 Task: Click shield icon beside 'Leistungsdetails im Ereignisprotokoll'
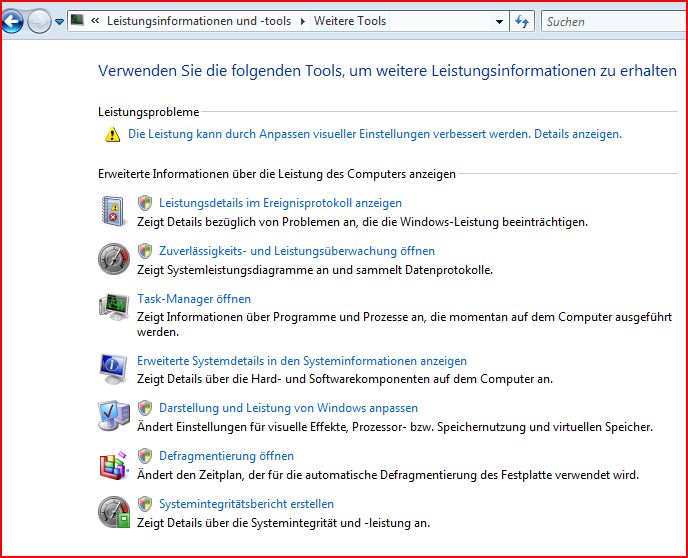[x=145, y=203]
